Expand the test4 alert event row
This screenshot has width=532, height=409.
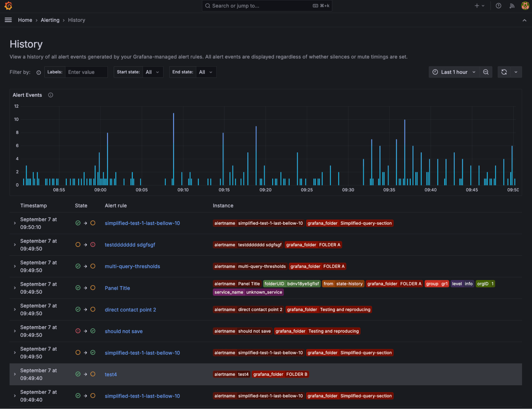click(15, 374)
